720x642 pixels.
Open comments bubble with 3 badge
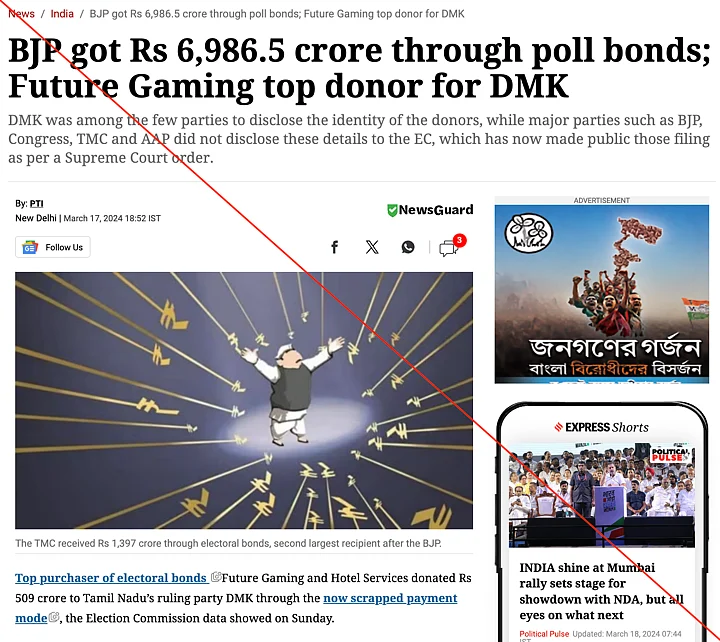pos(452,246)
